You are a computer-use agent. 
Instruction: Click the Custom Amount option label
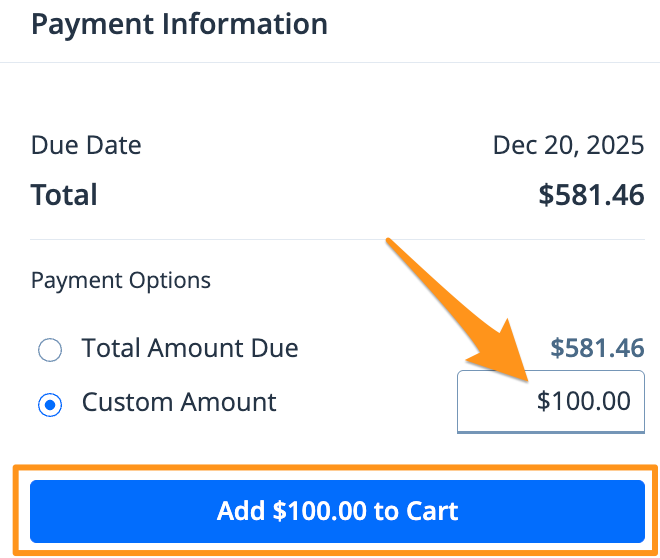click(x=179, y=402)
